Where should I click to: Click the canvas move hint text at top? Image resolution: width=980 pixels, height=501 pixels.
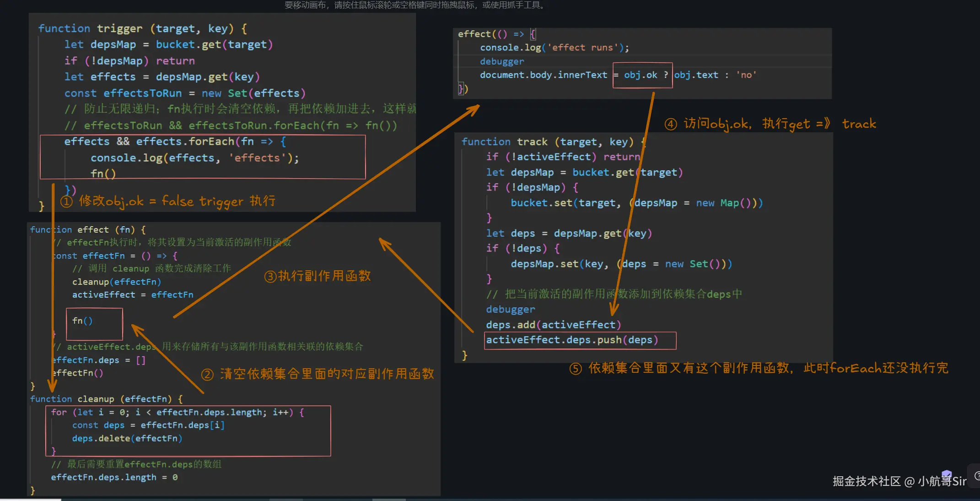[415, 5]
